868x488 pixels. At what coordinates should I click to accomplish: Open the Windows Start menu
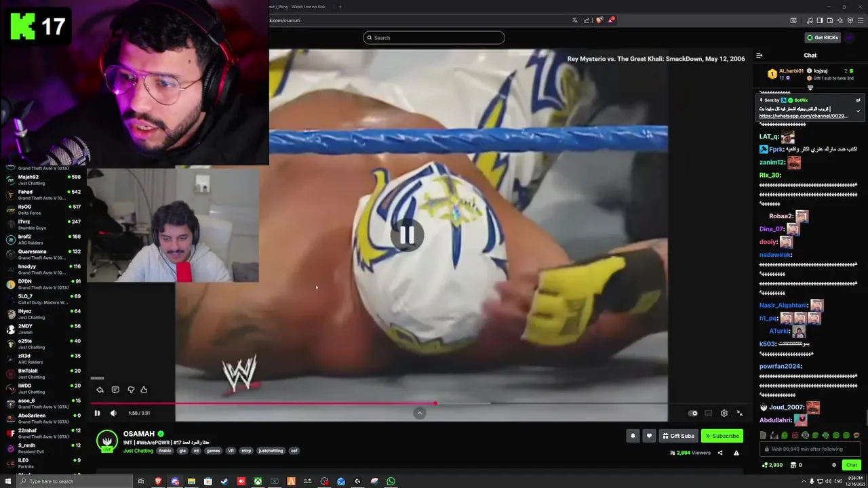click(x=8, y=481)
